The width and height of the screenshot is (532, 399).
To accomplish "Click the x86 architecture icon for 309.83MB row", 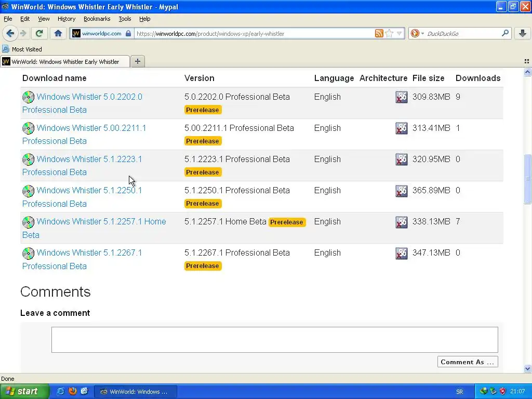I will pos(402,97).
